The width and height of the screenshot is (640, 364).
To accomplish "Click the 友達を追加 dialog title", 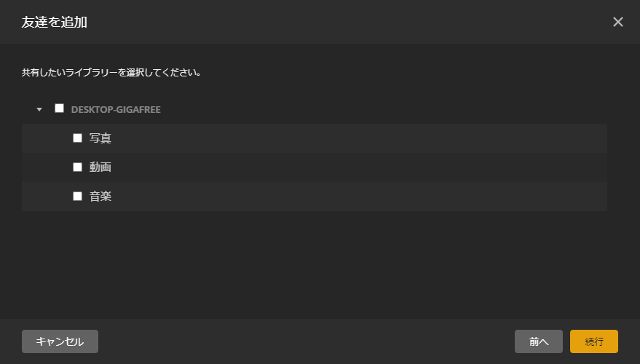I will pos(55,22).
